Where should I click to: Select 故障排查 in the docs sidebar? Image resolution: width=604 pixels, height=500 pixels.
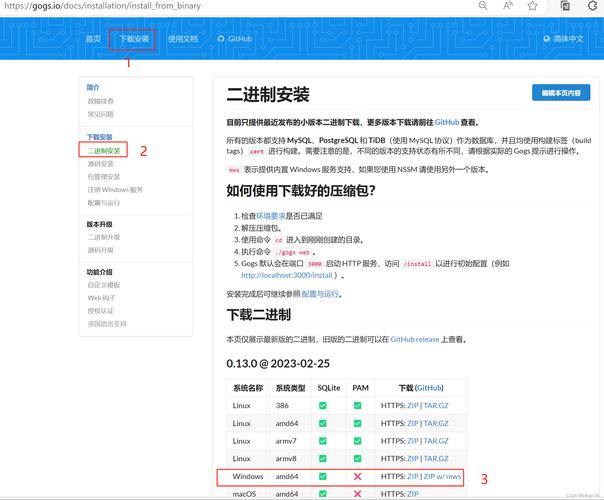101,101
